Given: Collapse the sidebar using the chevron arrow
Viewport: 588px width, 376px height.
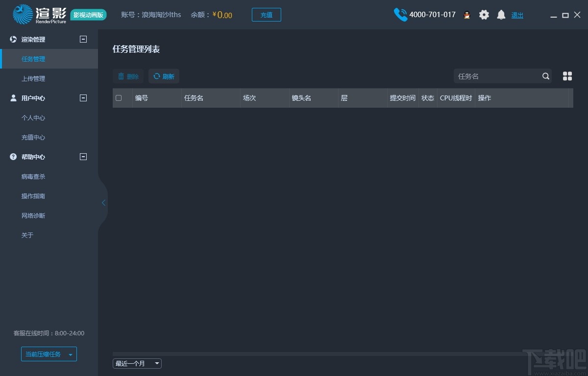Looking at the screenshot, I should click(103, 202).
